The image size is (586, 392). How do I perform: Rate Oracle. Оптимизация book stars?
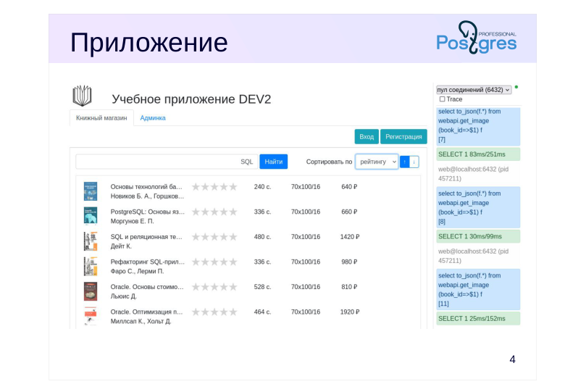[x=214, y=312]
